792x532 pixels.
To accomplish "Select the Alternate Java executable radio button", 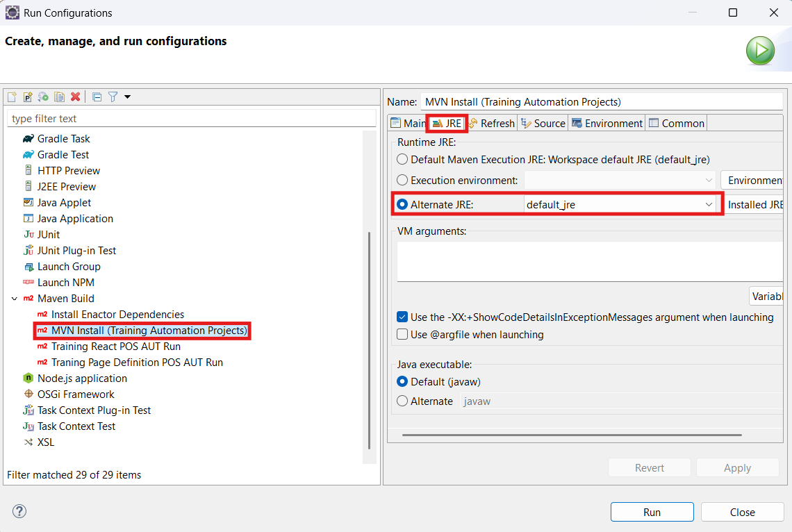I will 402,401.
